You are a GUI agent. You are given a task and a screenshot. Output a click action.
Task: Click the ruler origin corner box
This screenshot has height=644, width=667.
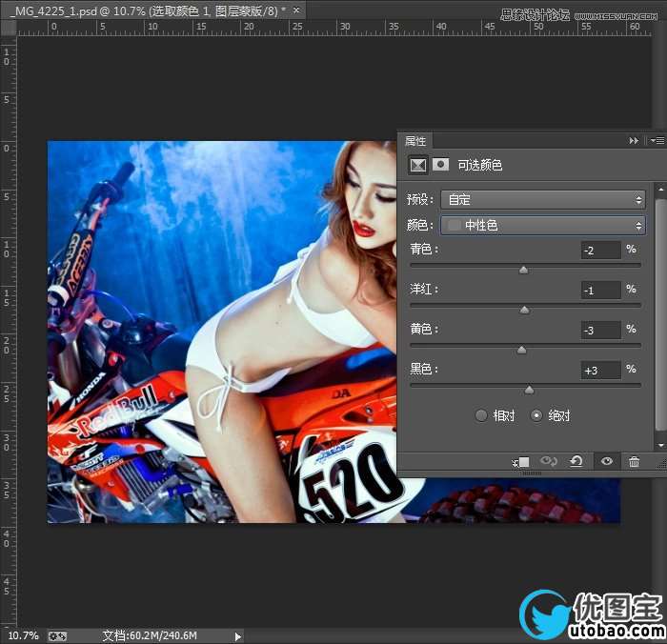8,28
